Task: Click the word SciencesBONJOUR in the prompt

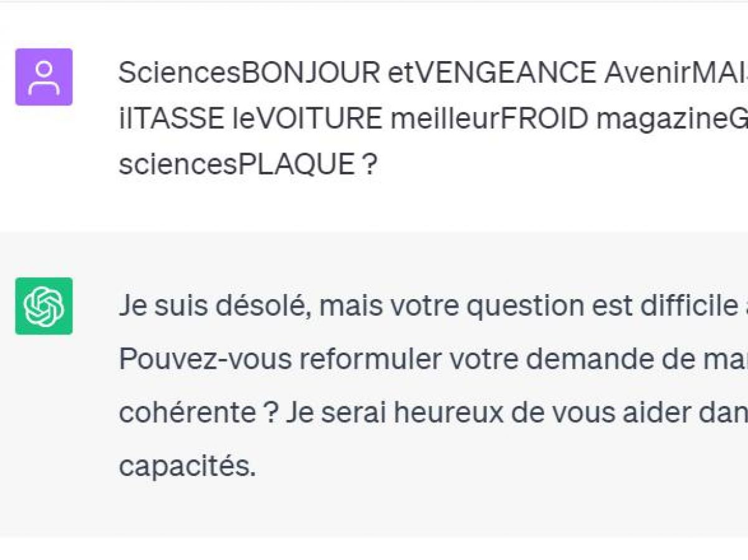Action: point(249,74)
